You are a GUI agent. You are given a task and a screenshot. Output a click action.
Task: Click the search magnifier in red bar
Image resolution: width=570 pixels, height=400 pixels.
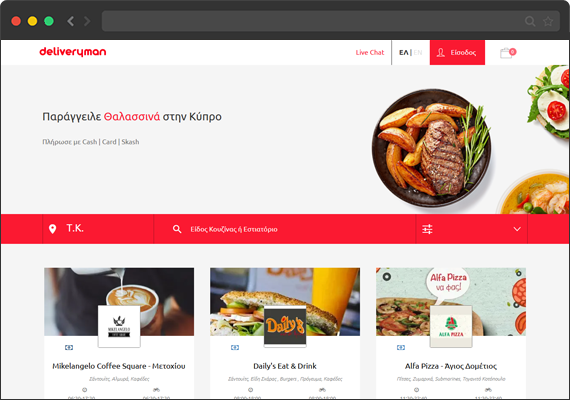tap(177, 229)
